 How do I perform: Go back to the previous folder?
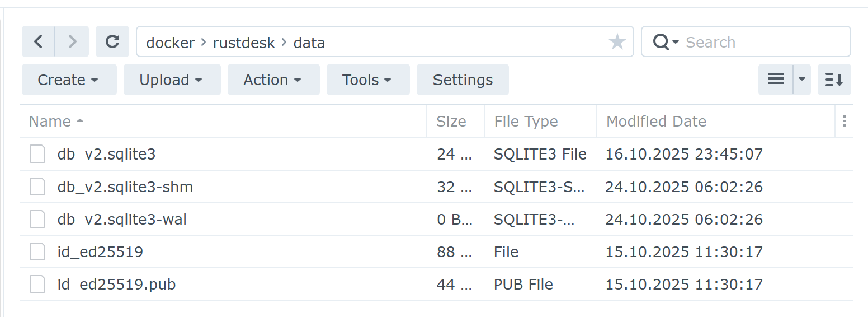click(38, 42)
